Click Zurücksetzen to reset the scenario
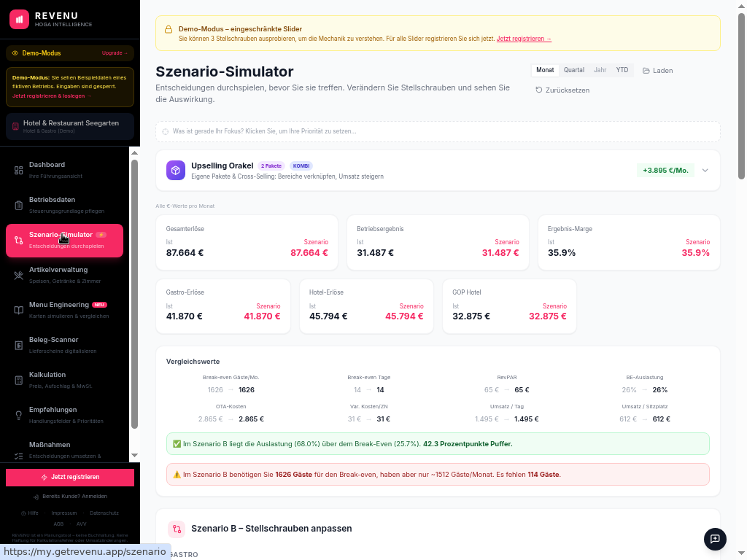 pyautogui.click(x=562, y=90)
